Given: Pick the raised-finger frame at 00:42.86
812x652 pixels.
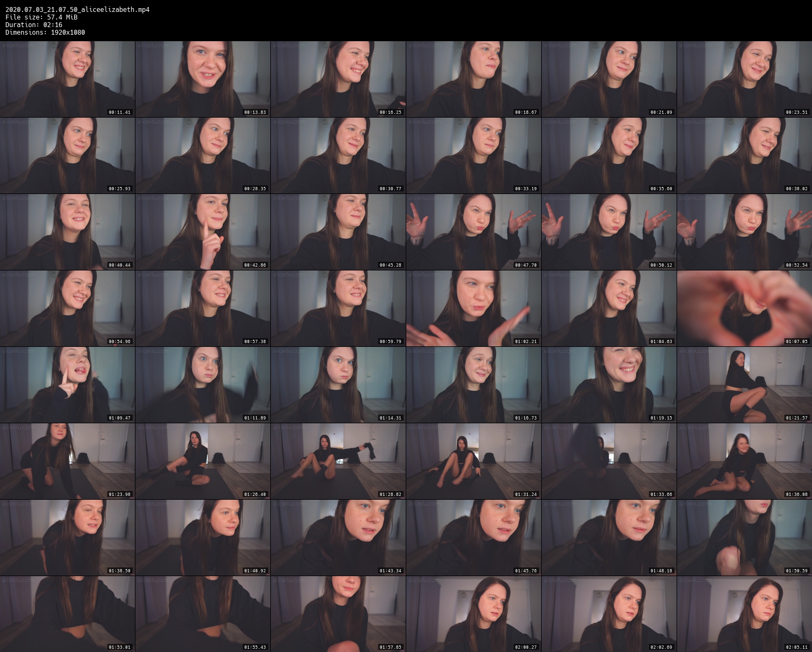Looking at the screenshot, I should pos(203,231).
